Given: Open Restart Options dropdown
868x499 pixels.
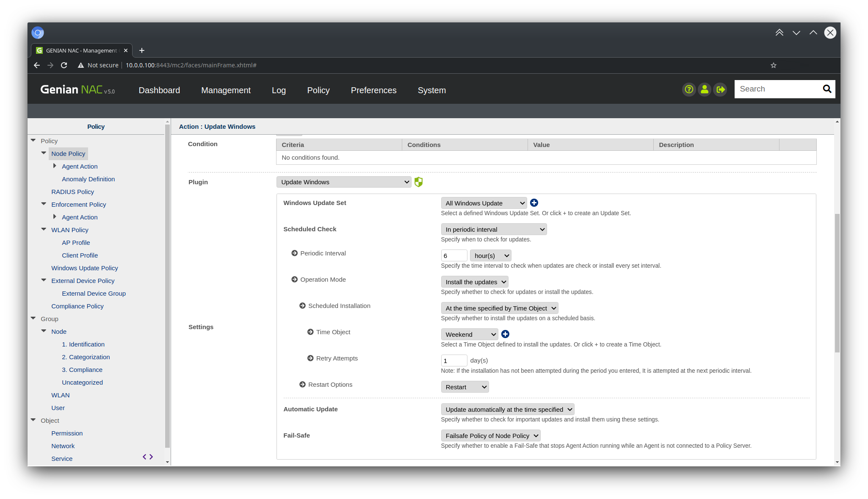Looking at the screenshot, I should click(464, 387).
